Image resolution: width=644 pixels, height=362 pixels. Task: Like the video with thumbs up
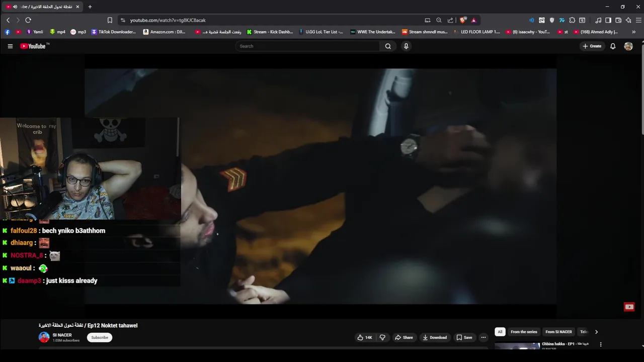coord(365,337)
